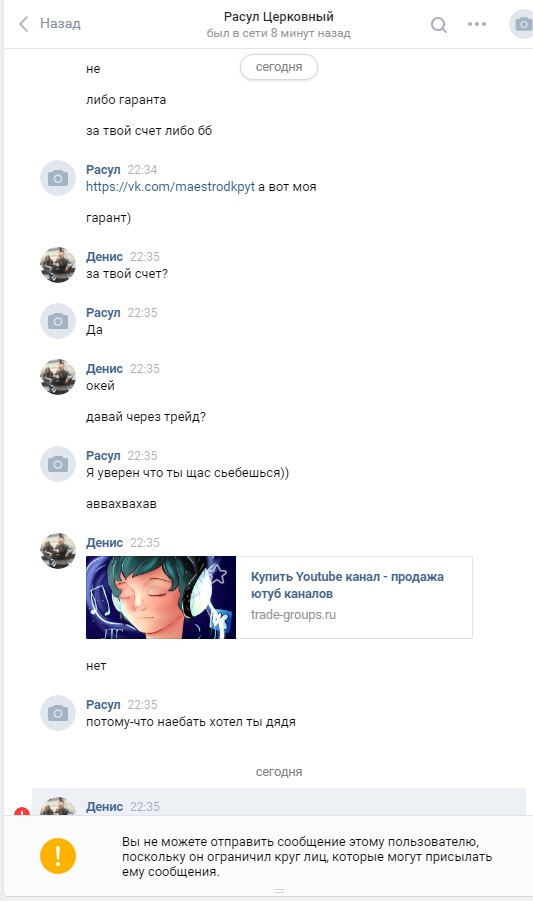Go back via Назад label
Viewport: 533px width, 901px height.
60,24
